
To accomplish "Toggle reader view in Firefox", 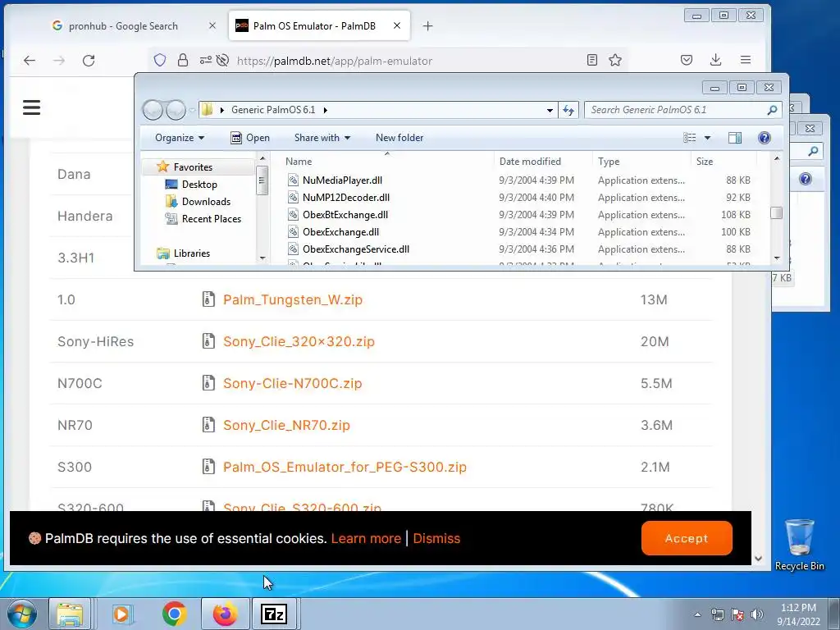I will (592, 60).
